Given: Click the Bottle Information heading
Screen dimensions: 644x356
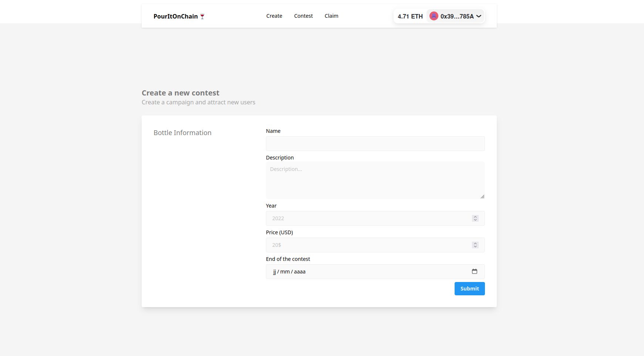Looking at the screenshot, I should pos(182,132).
